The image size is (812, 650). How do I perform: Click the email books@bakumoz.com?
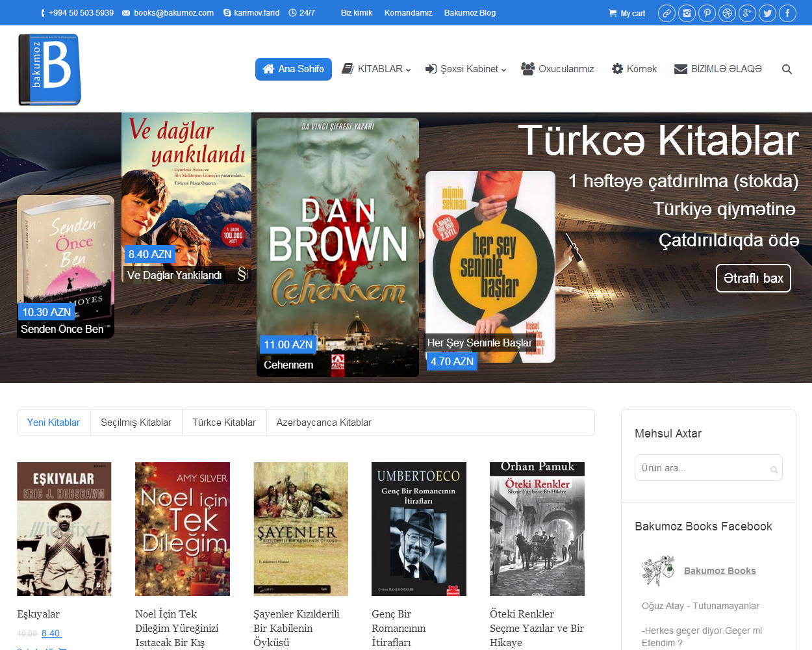coord(168,13)
